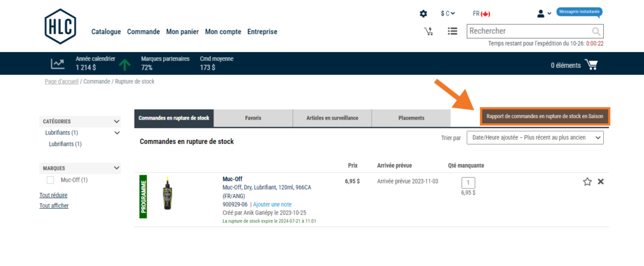The height and width of the screenshot is (266, 644).
Task: Click the user account icon
Action: [x=541, y=13]
